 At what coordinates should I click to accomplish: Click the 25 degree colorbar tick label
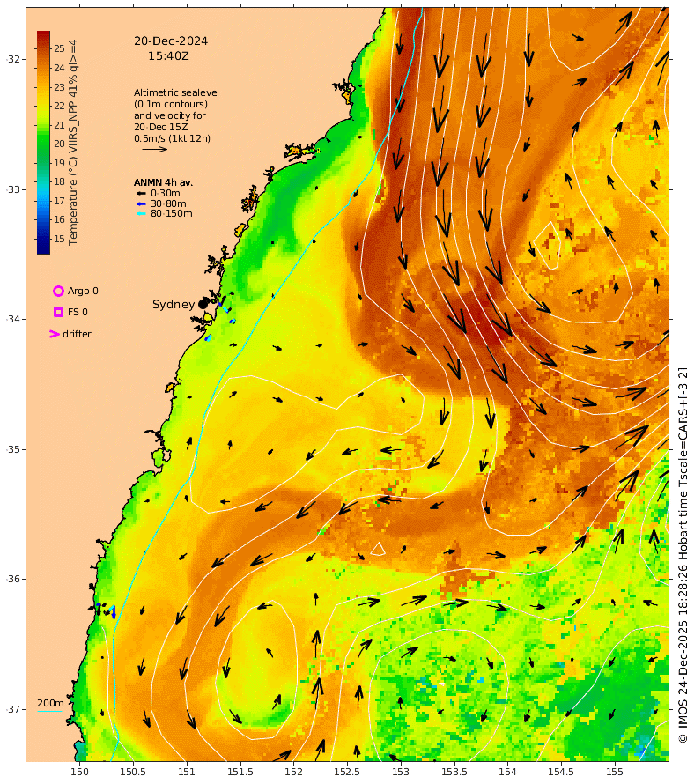60,48
